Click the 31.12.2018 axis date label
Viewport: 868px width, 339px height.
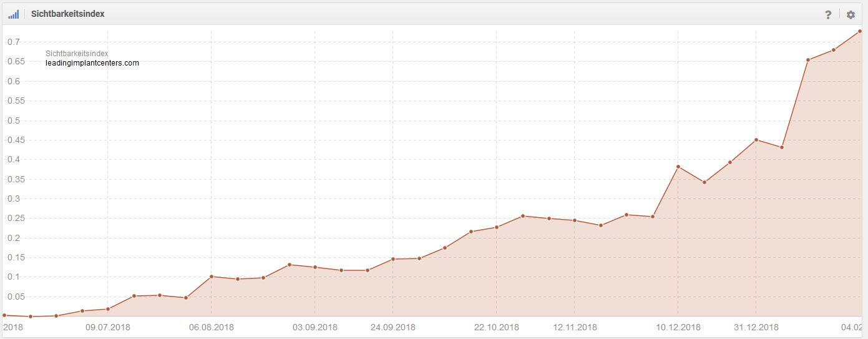pos(756,327)
